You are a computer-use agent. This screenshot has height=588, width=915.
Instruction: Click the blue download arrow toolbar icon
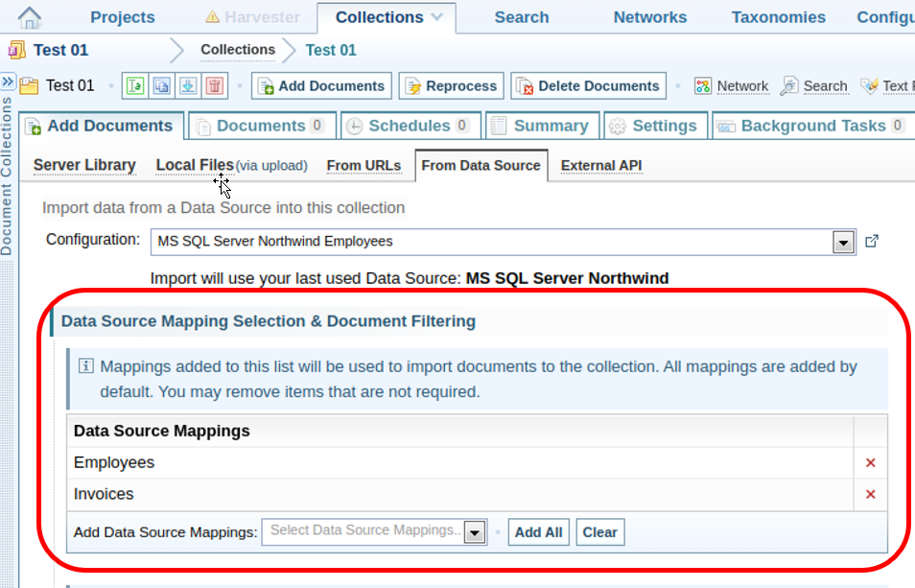point(188,85)
